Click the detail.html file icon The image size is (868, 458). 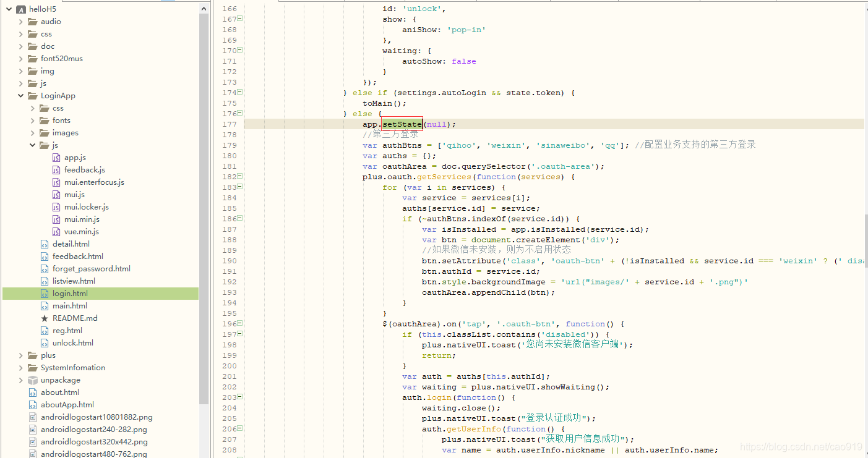point(45,244)
